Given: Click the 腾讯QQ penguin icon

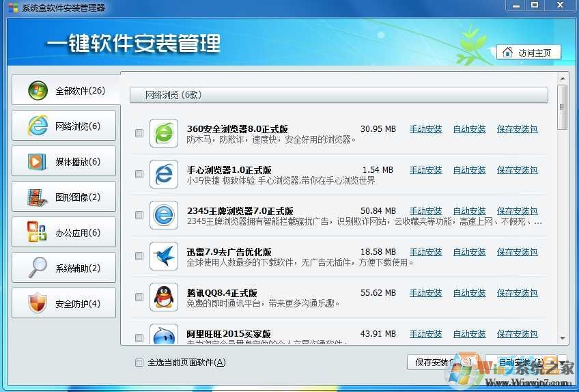Looking at the screenshot, I should click(x=164, y=297).
